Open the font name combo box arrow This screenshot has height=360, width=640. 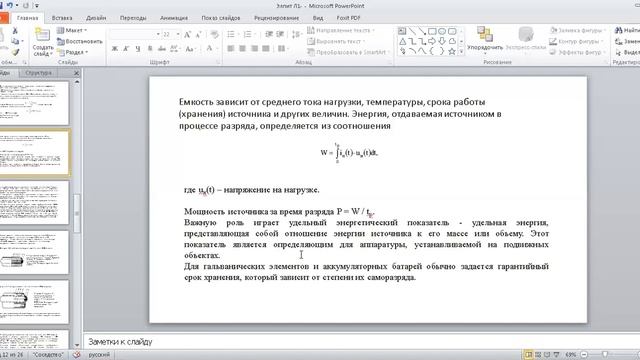(158, 35)
